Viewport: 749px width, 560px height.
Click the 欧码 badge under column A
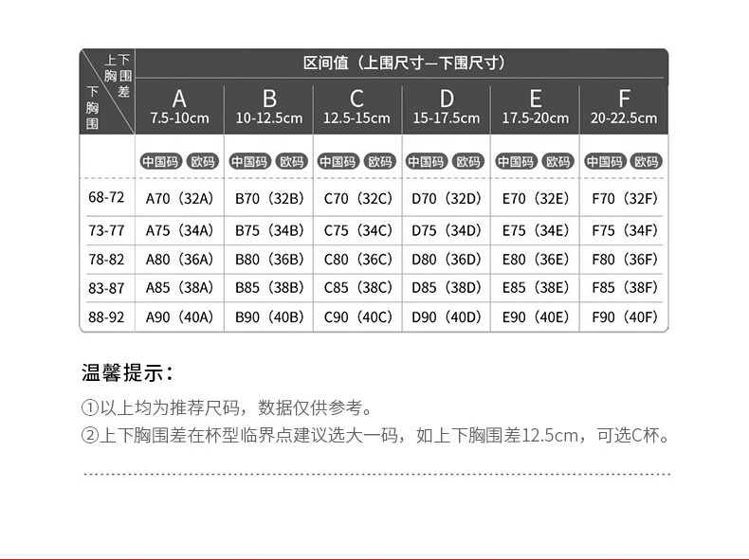point(202,161)
